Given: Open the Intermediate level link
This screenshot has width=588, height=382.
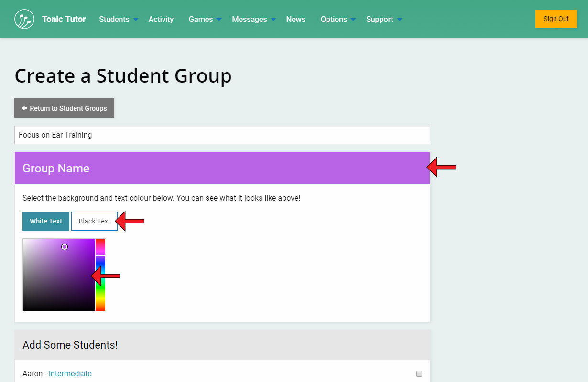Looking at the screenshot, I should click(70, 374).
